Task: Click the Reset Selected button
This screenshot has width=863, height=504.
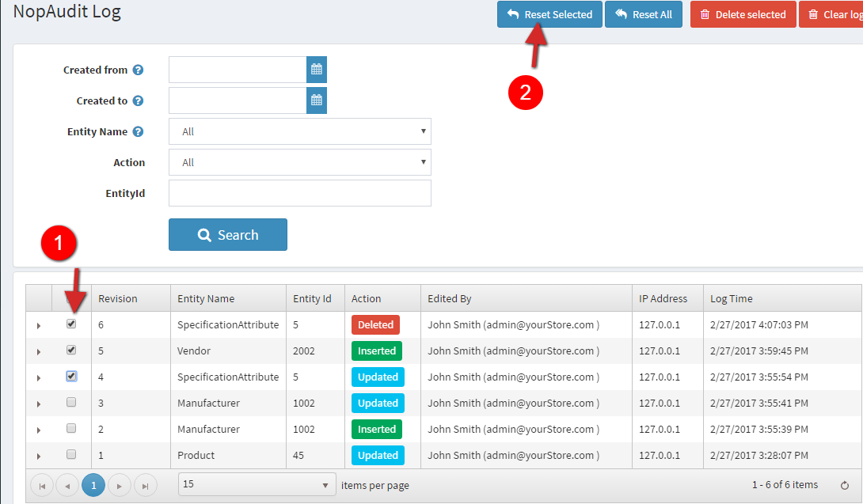Action: pos(549,14)
